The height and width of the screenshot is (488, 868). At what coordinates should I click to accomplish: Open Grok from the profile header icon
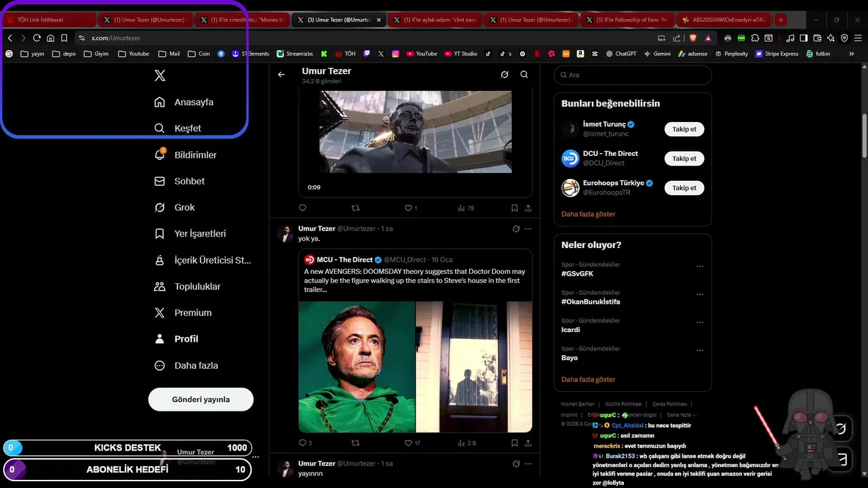[505, 75]
